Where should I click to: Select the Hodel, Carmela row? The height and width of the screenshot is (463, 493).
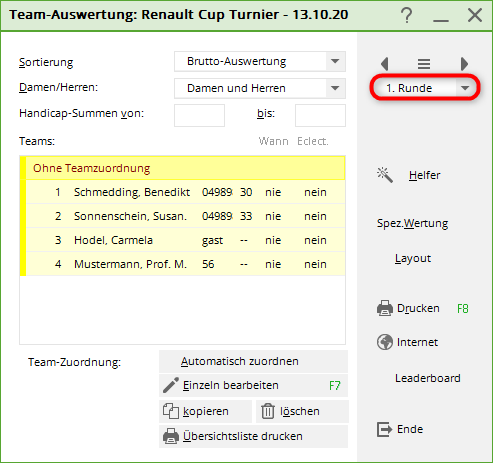(x=185, y=240)
